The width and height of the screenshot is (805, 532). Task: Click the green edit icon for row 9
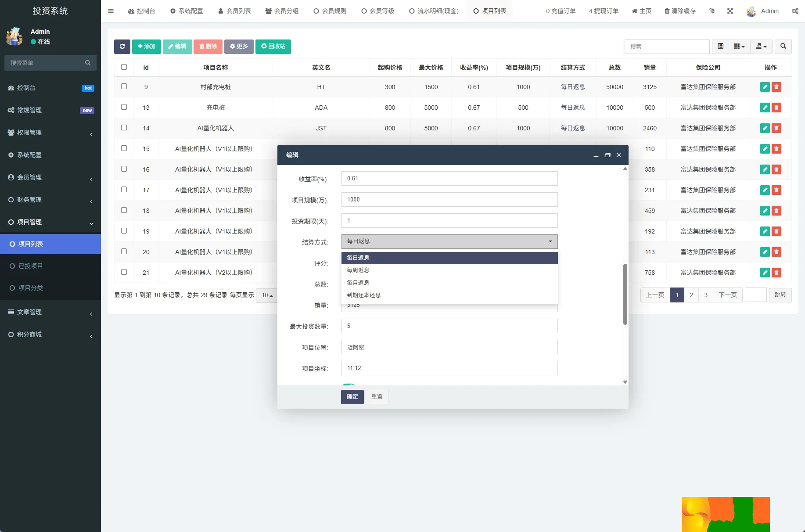(x=765, y=87)
